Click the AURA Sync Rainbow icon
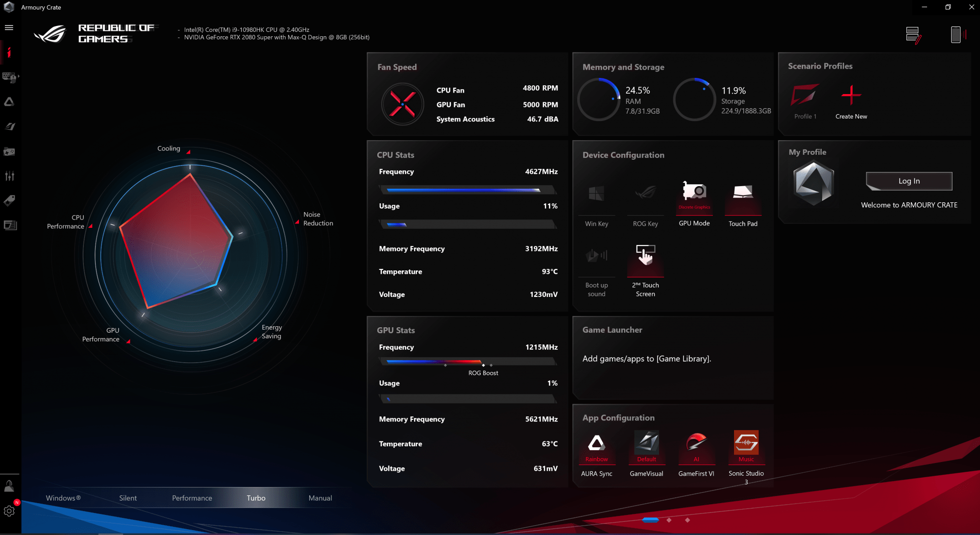 pyautogui.click(x=596, y=443)
